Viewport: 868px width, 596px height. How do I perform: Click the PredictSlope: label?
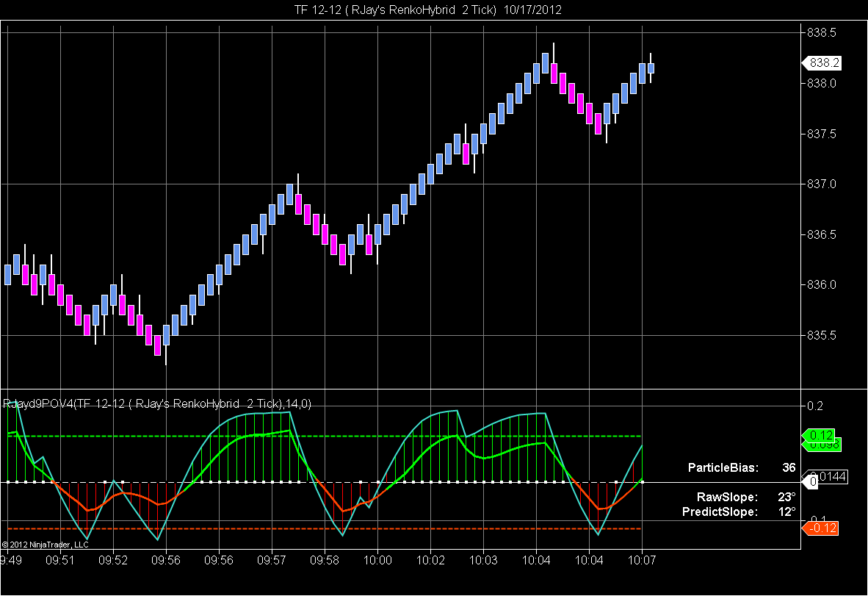click(720, 511)
